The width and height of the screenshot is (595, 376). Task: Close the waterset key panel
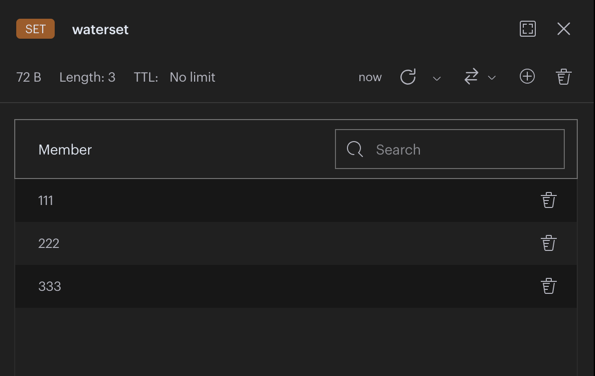[x=564, y=29]
